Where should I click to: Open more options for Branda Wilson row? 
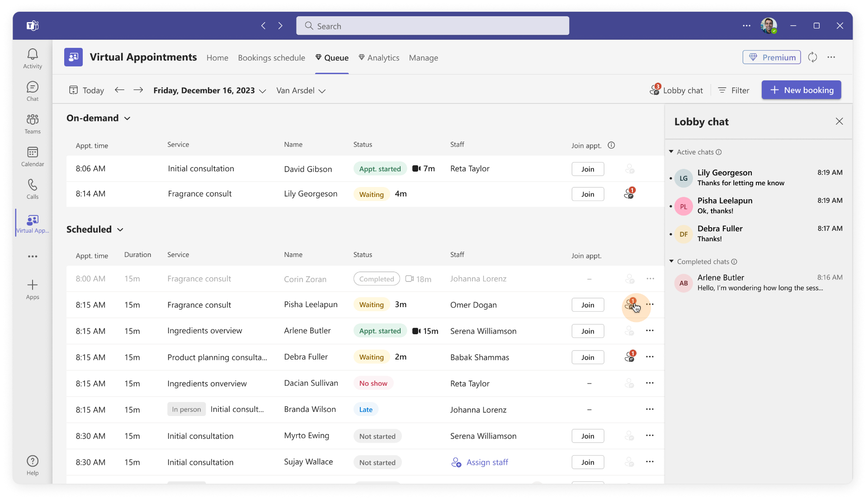point(650,409)
